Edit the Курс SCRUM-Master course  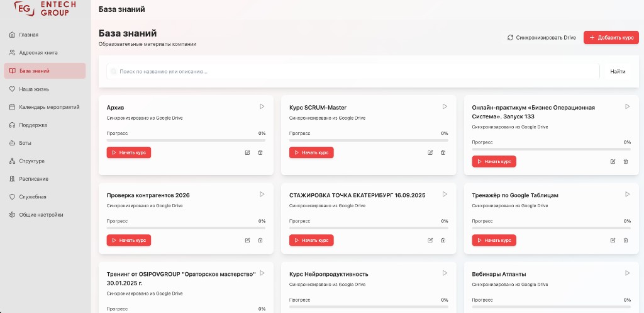coord(430,152)
